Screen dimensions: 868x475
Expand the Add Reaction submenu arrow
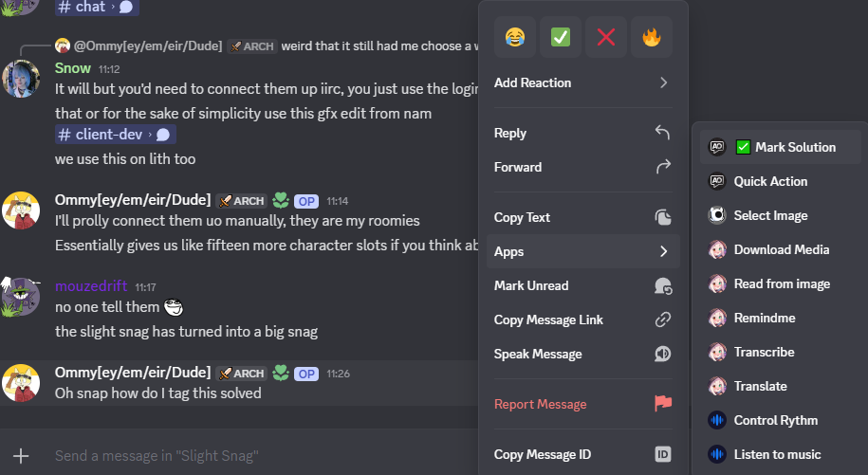click(663, 82)
